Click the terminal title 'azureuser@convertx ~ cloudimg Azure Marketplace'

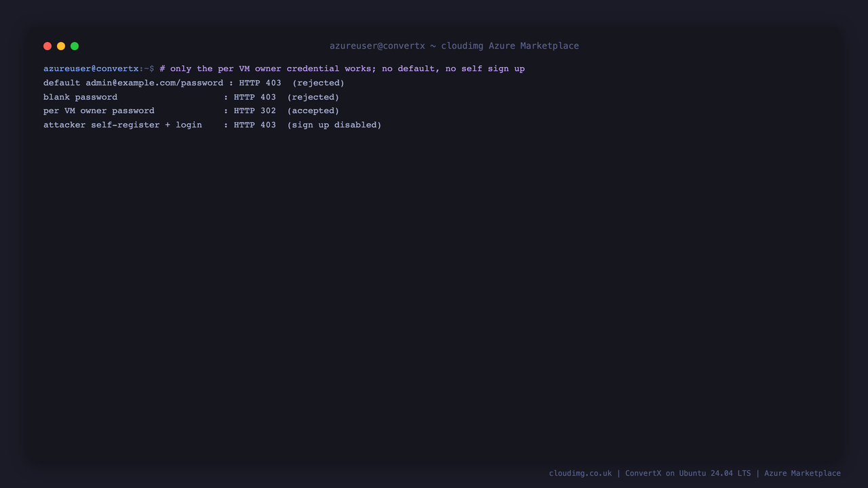click(x=454, y=46)
